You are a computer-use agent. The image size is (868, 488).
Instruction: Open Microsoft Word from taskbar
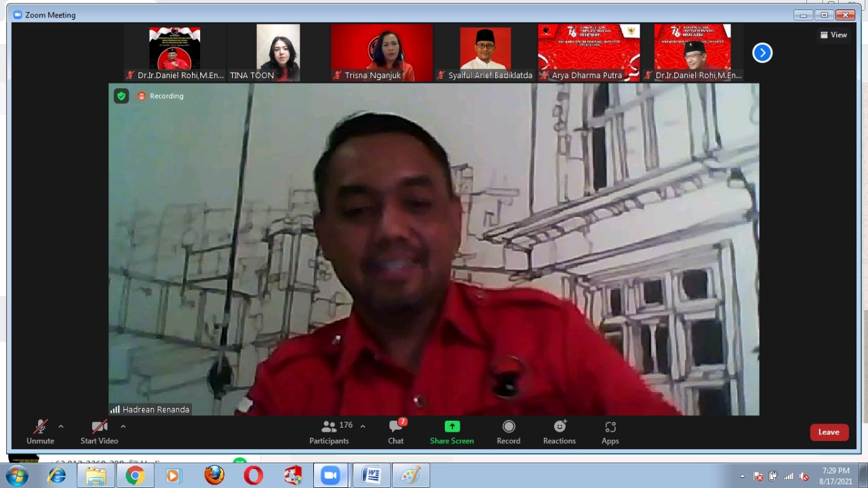click(x=372, y=476)
